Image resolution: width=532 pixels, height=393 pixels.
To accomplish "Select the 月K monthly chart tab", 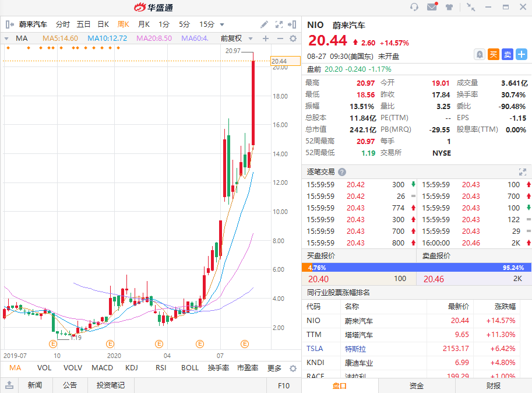I will click(144, 24).
